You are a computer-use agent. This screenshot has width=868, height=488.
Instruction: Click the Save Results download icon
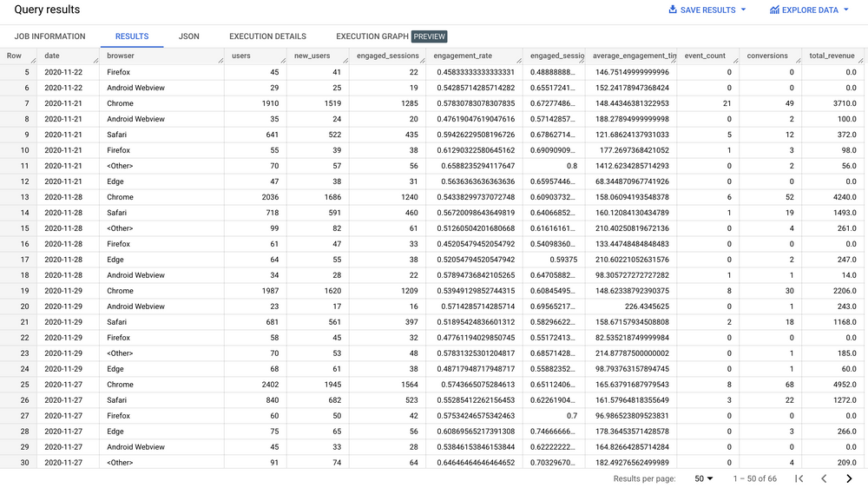point(673,10)
